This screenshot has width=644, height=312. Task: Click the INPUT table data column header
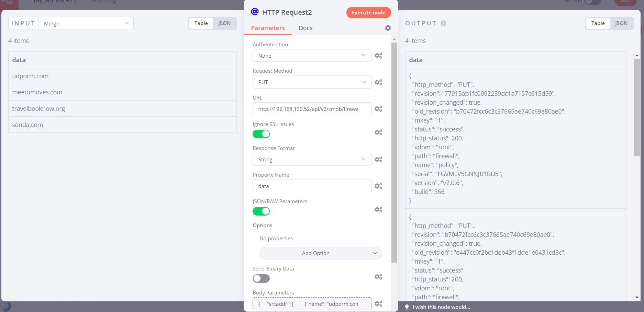pos(122,60)
